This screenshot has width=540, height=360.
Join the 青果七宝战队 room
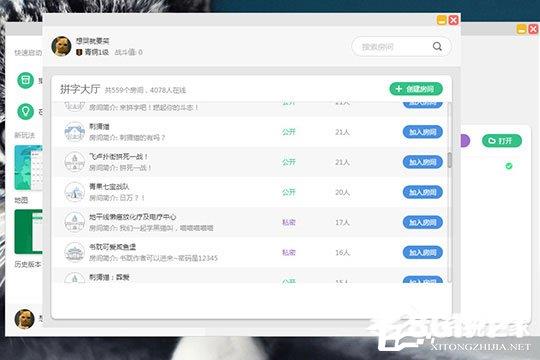(423, 192)
